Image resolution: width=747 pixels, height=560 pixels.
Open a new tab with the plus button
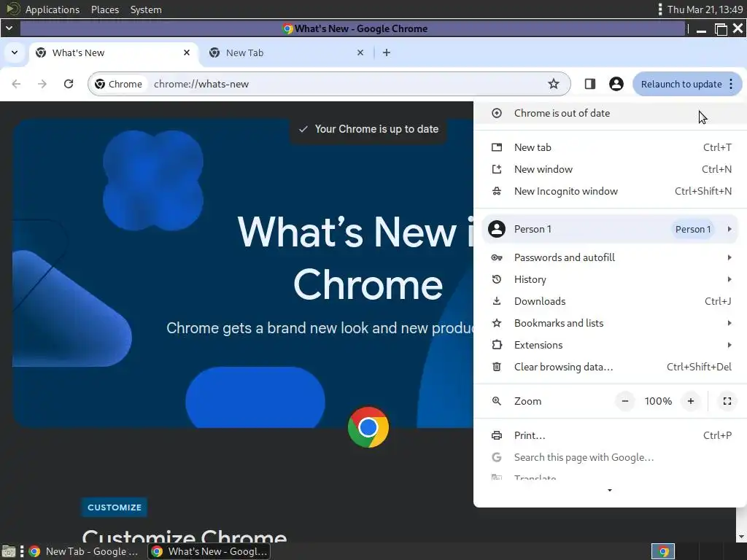click(387, 52)
